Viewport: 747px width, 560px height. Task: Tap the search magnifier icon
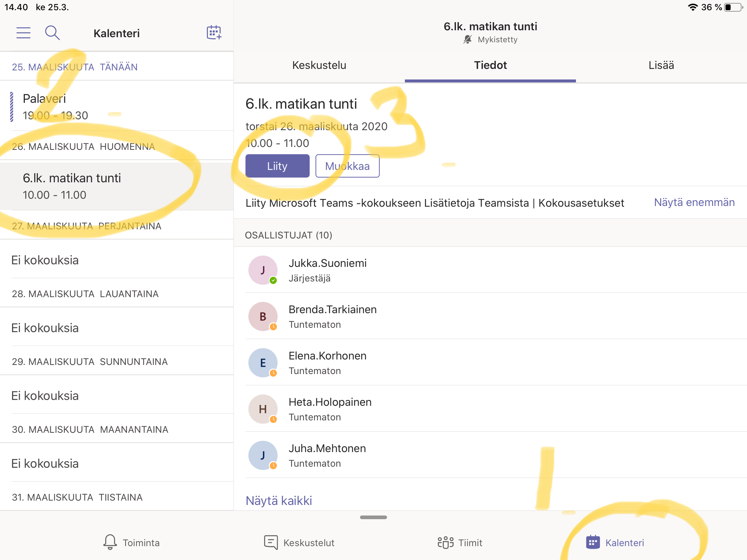point(52,33)
